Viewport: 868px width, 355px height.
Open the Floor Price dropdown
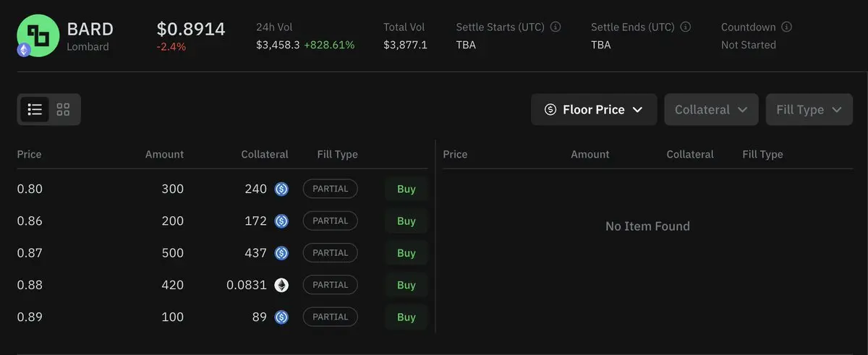(594, 109)
